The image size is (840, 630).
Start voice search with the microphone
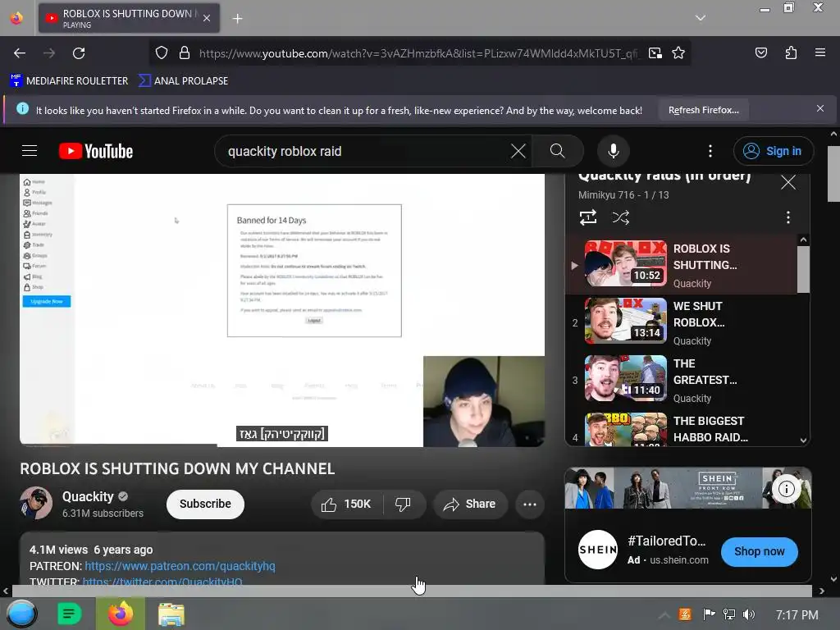614,151
